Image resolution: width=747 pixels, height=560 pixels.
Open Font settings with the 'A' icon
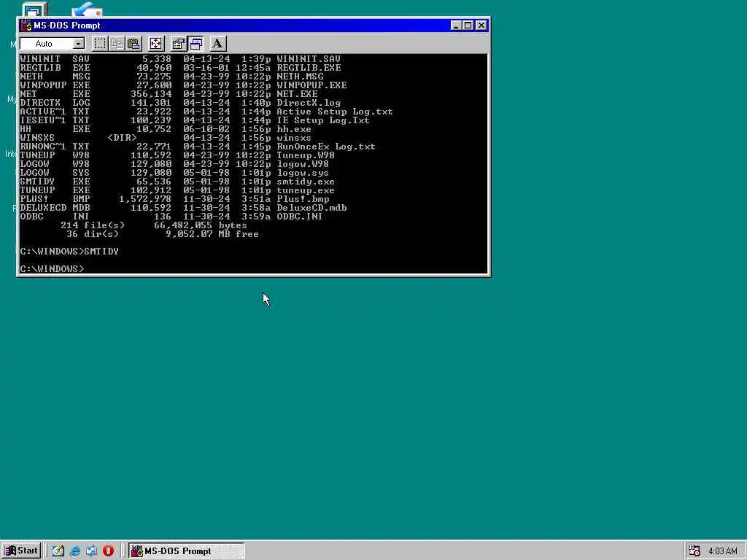(217, 44)
